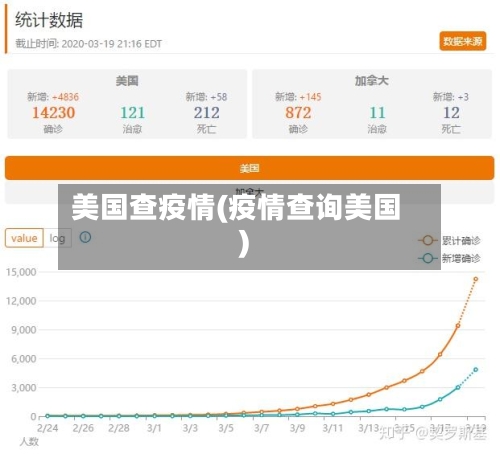Click the 3,000 y-axis label
This screenshot has height=454, width=500.
click(x=24, y=388)
